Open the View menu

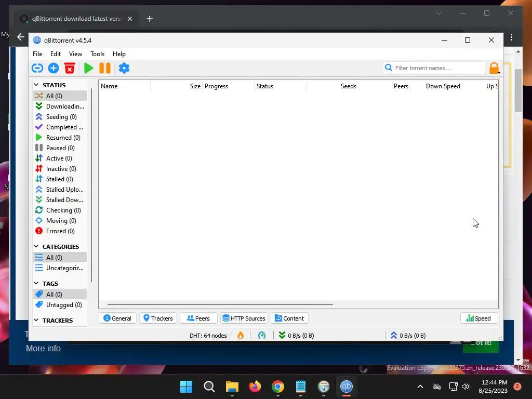coord(75,54)
